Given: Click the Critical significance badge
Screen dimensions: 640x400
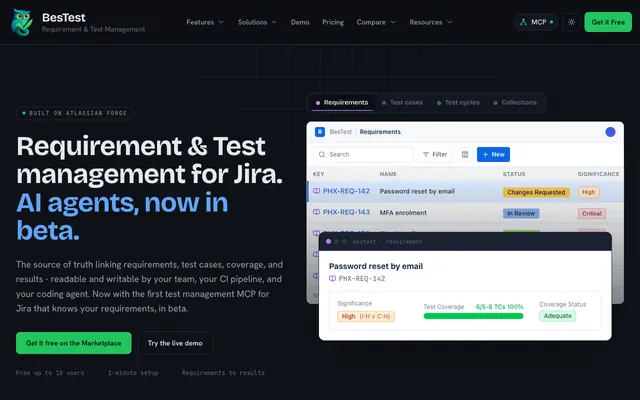Looking at the screenshot, I should click(591, 213).
